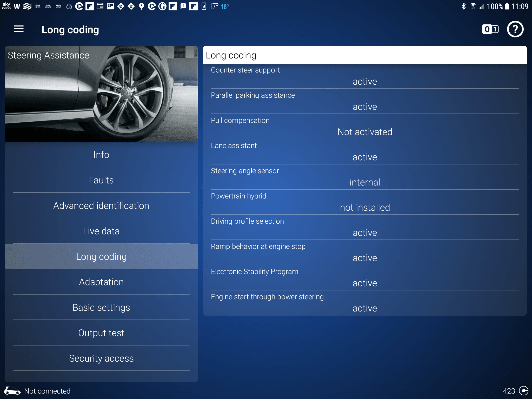Open the Adaptation menu item
The width and height of the screenshot is (532, 399).
click(x=101, y=282)
